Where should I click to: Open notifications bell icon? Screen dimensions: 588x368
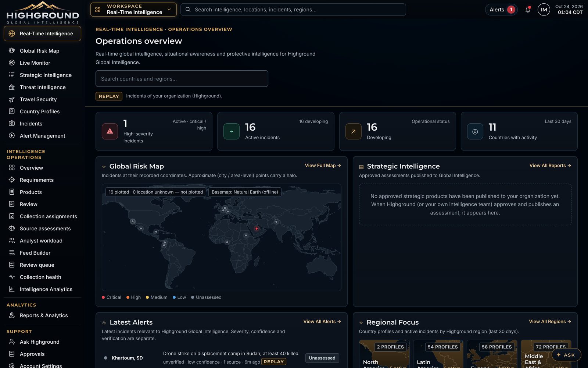pos(528,10)
